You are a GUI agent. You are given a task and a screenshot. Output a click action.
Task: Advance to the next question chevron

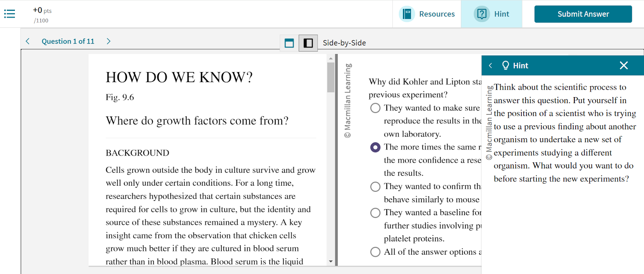[108, 41]
